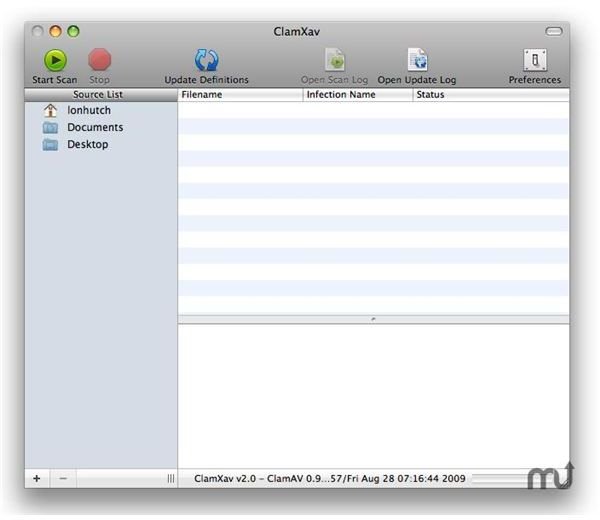Click the Open Update Log label
Screen dimensions: 600x520
[417, 80]
